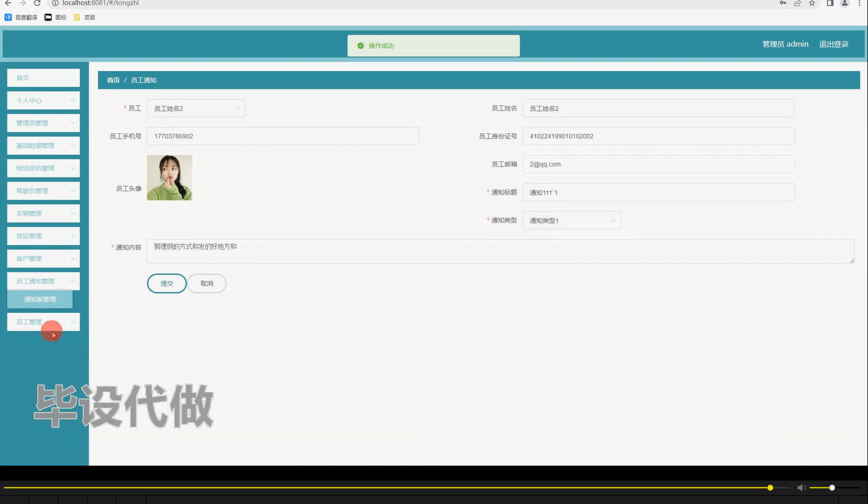Expand the 员工管理 sidebar menu
The image size is (868, 504).
click(x=44, y=322)
